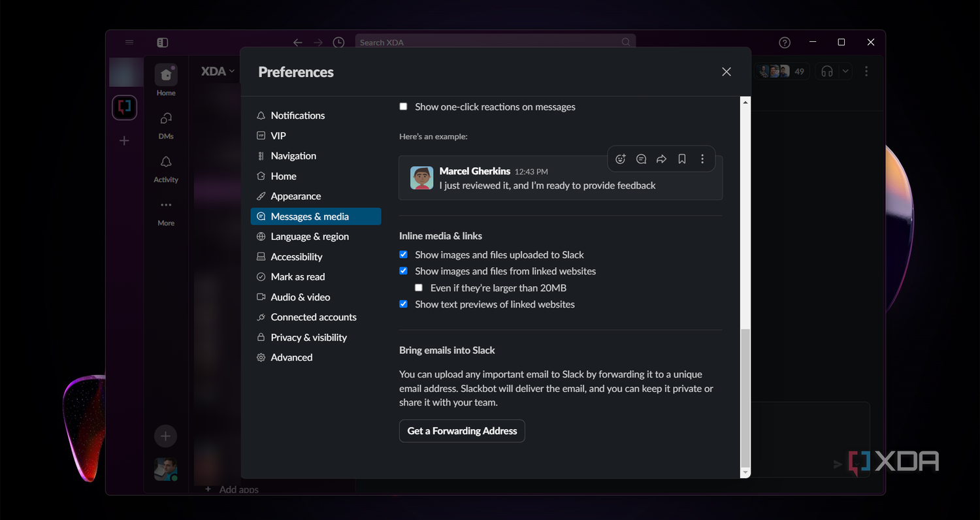
Task: Go to Accessibility preferences
Action: tap(316, 257)
